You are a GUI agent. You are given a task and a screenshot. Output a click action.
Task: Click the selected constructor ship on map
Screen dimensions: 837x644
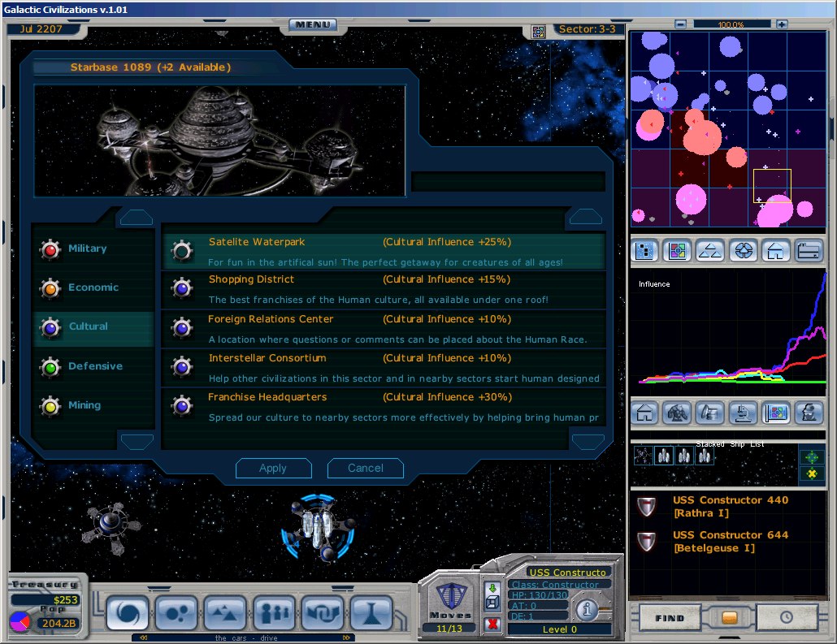click(319, 528)
